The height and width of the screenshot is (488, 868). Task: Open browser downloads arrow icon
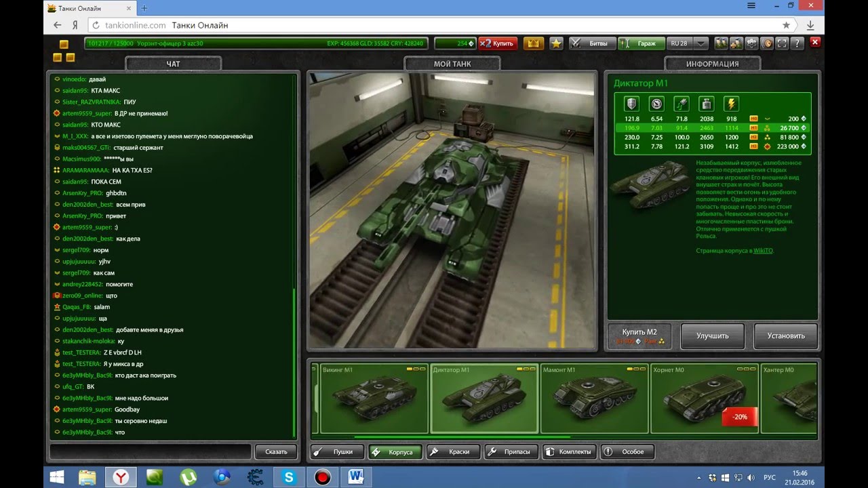[810, 25]
